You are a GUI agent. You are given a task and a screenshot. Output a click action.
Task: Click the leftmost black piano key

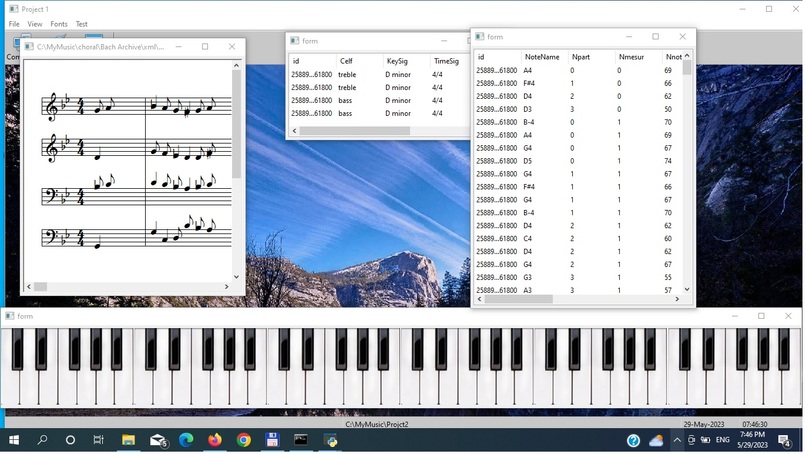[17, 349]
